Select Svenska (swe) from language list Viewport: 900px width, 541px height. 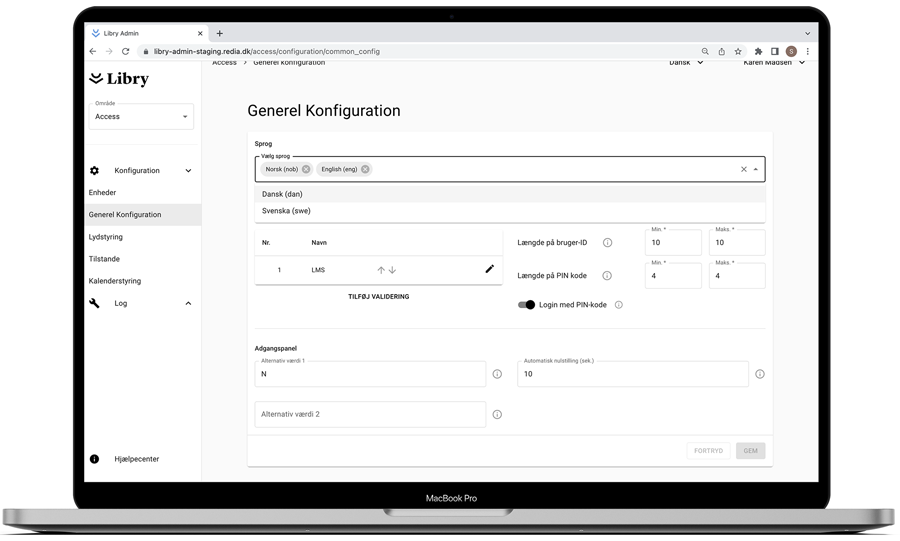tap(286, 211)
